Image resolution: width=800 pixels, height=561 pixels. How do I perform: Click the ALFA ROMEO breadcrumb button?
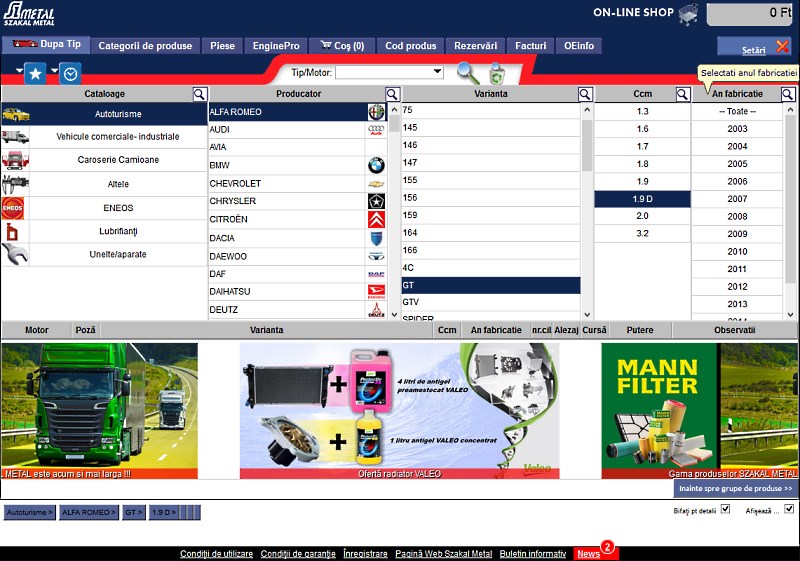pos(89,512)
